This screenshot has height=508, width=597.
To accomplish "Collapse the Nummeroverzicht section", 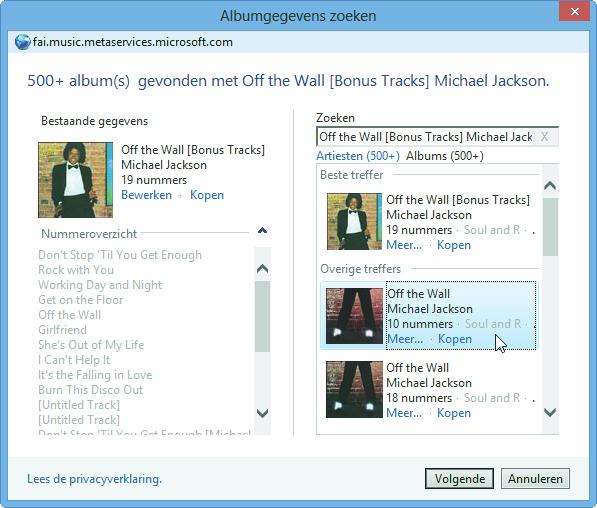I will coord(262,230).
